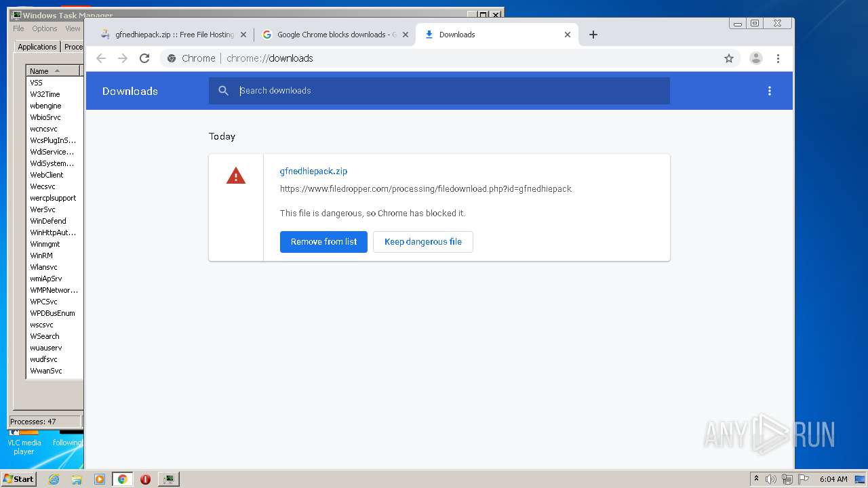Bookmark this page with star icon
This screenshot has width=868, height=488.
click(x=729, y=58)
